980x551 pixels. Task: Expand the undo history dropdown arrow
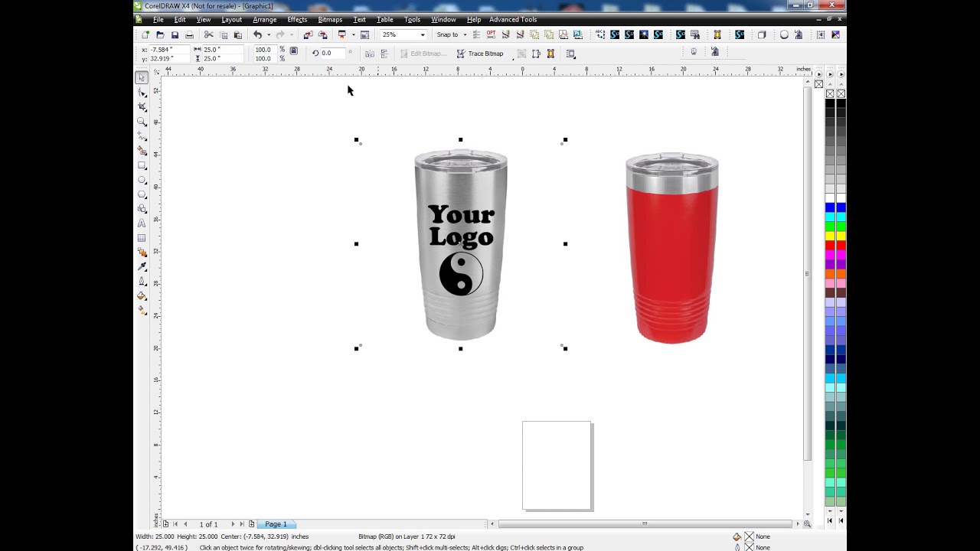[268, 34]
